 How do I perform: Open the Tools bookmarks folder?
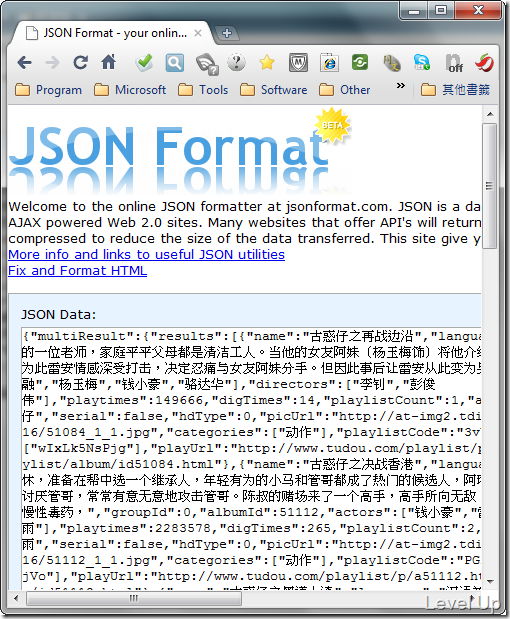[x=203, y=90]
